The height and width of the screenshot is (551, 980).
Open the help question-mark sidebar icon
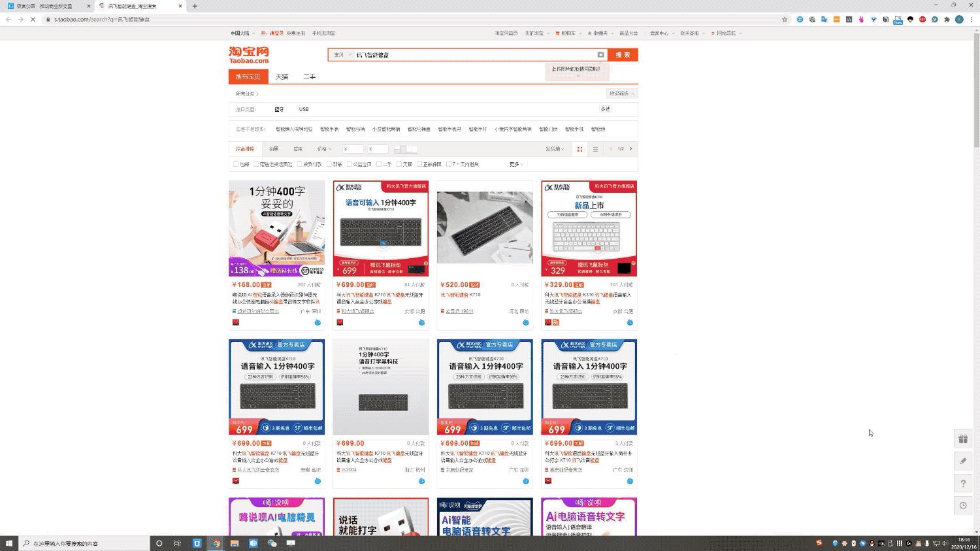click(x=963, y=484)
